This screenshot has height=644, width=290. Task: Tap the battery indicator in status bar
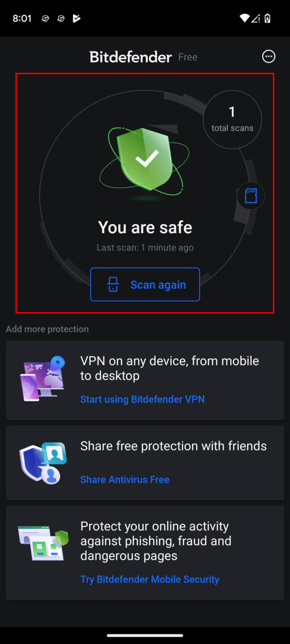point(268,18)
